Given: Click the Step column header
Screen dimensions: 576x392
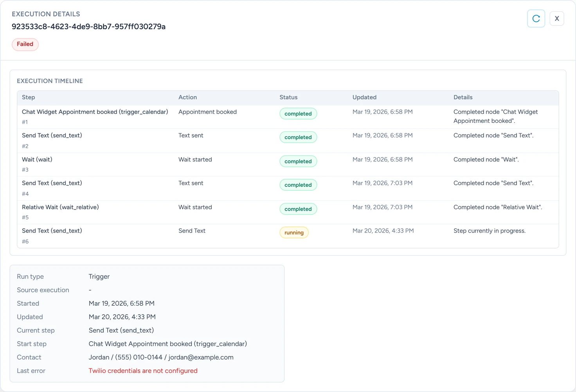Looking at the screenshot, I should click(29, 97).
